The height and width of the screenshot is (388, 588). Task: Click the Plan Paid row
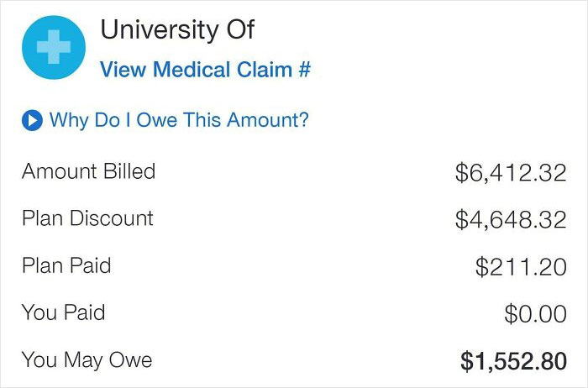[x=294, y=266]
